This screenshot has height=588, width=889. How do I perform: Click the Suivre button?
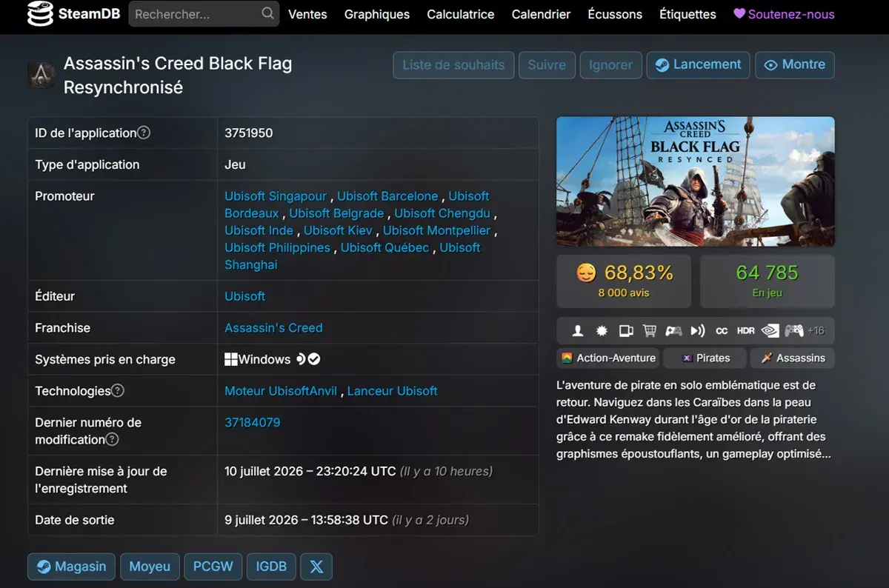[x=547, y=65]
